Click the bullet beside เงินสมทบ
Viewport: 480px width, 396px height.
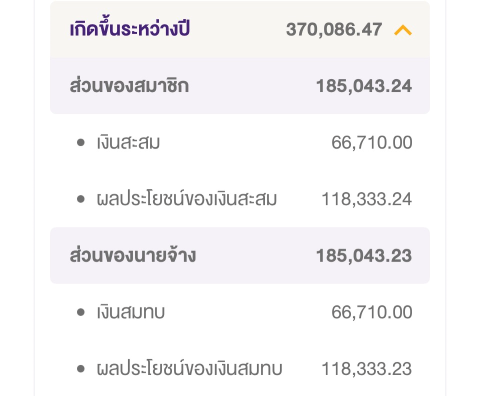click(81, 312)
